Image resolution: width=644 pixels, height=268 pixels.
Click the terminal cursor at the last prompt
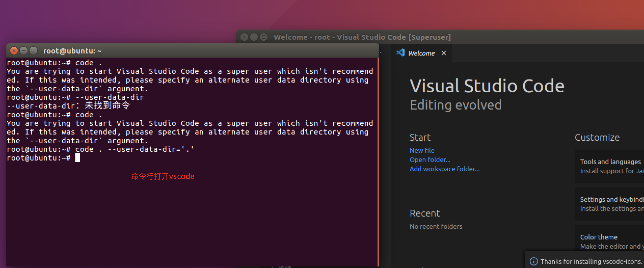(x=78, y=158)
